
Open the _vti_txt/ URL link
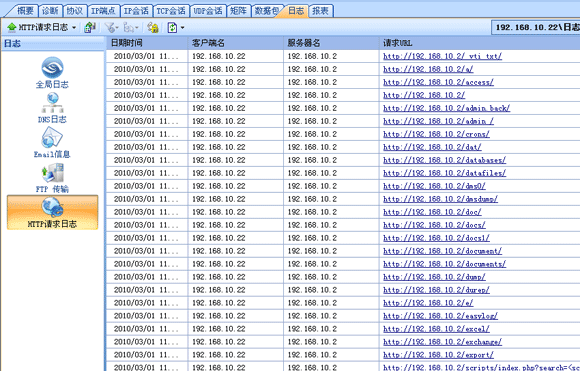[x=442, y=56]
